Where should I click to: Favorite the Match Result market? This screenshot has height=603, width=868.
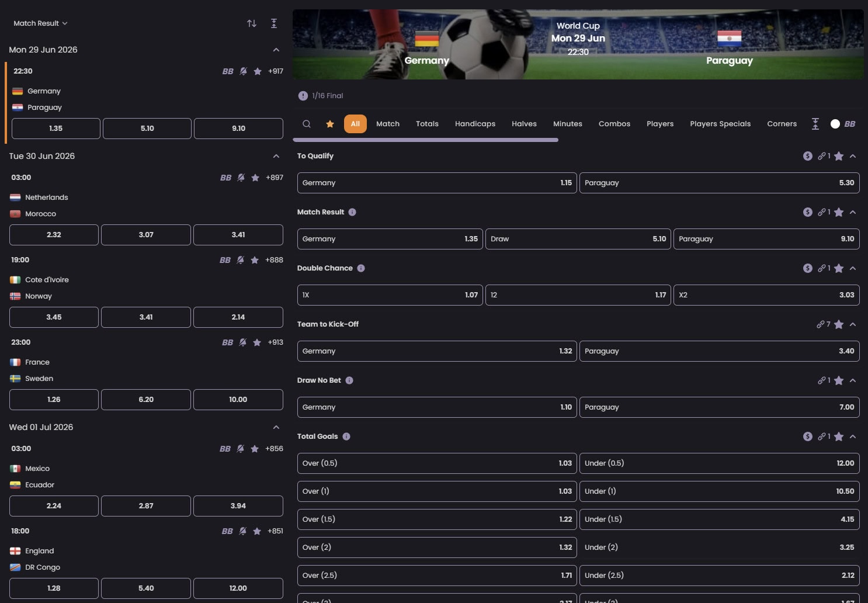[x=839, y=212]
